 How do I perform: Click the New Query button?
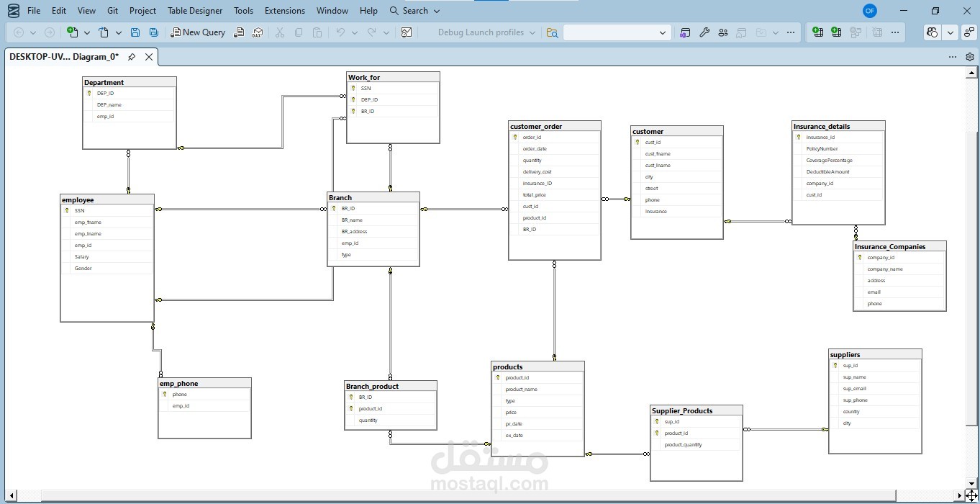tap(198, 32)
